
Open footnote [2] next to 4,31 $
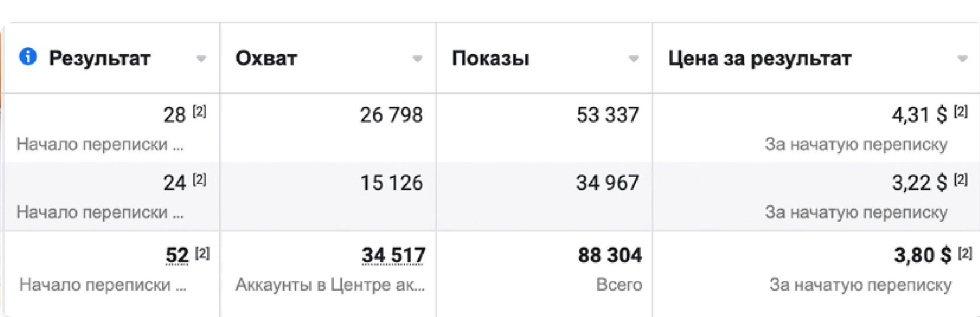(x=961, y=111)
